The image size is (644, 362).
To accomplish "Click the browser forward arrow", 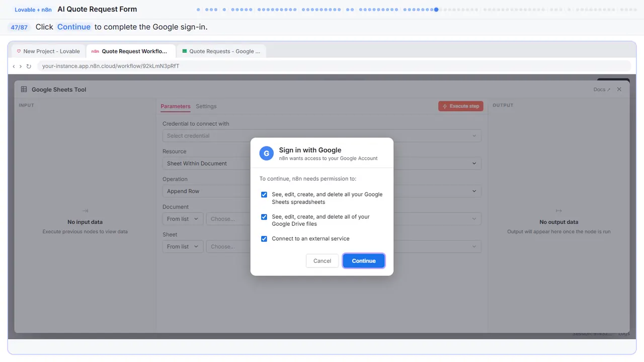I will [21, 66].
